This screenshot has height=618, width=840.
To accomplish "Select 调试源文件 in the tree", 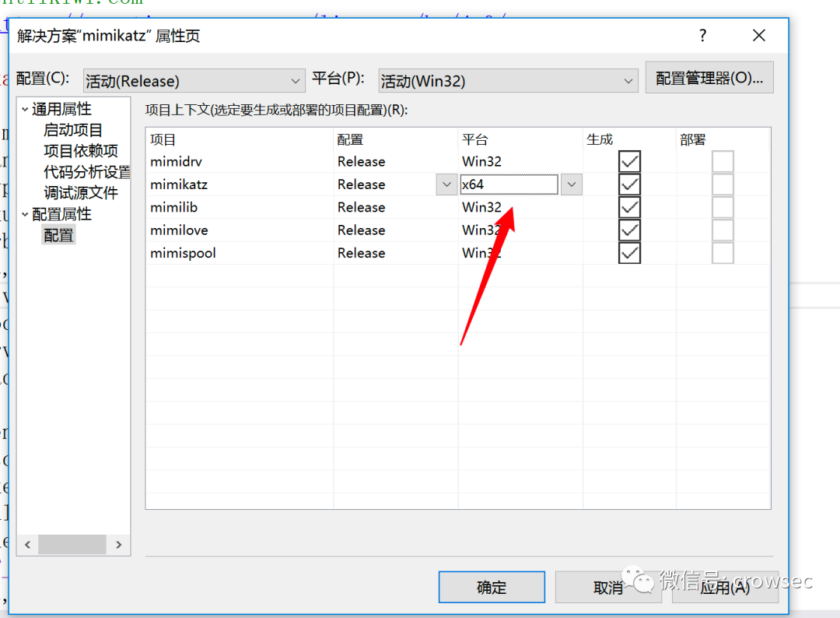I will (80, 193).
